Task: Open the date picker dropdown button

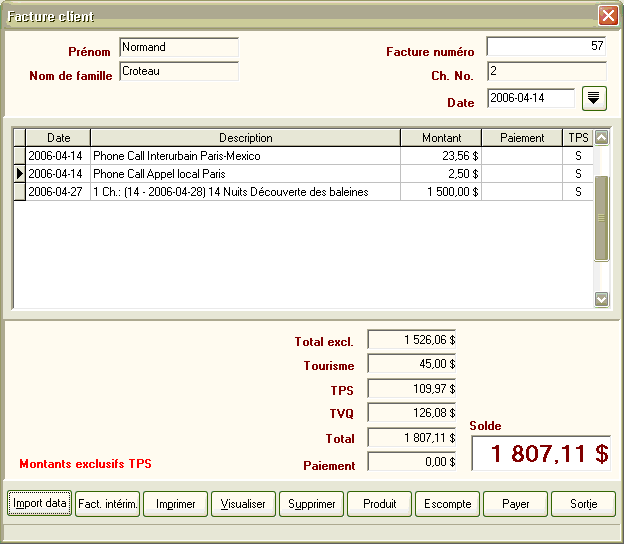Action: point(595,98)
